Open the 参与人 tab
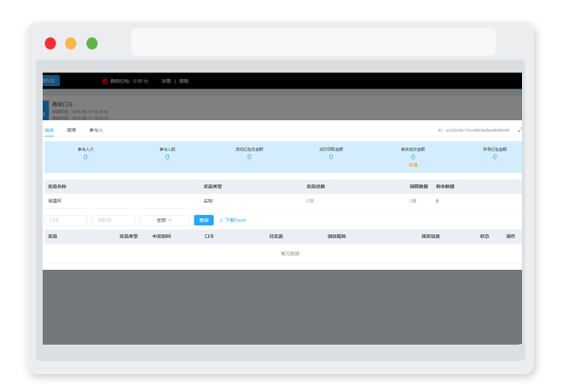 pyautogui.click(x=96, y=130)
